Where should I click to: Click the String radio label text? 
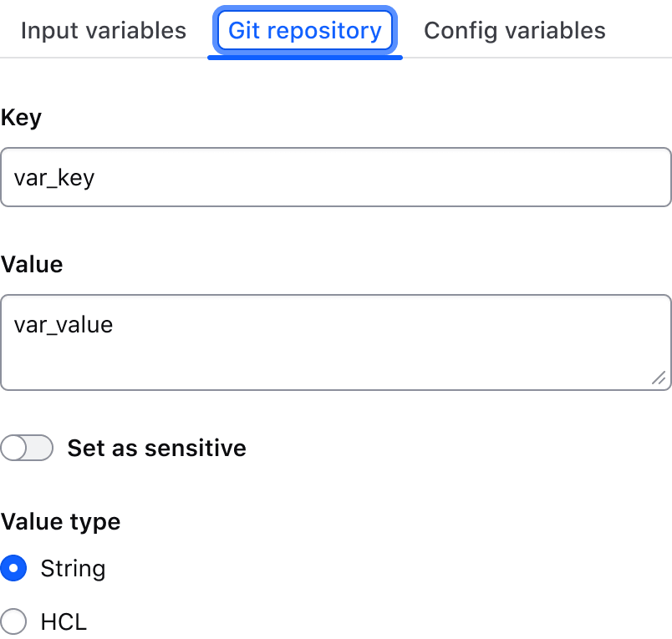(73, 568)
